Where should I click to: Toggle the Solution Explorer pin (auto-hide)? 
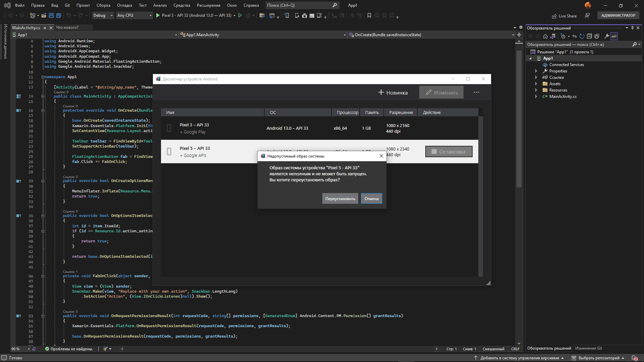click(632, 28)
